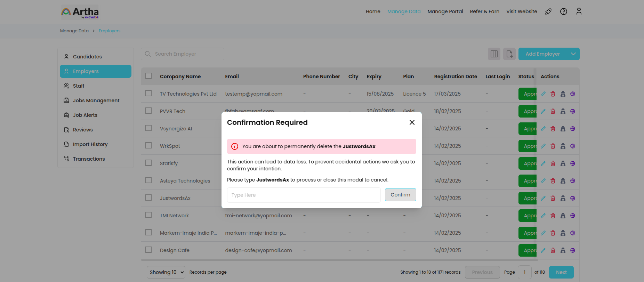Click delete trash icon for Design Cafe
The width and height of the screenshot is (644, 282).
point(553,250)
